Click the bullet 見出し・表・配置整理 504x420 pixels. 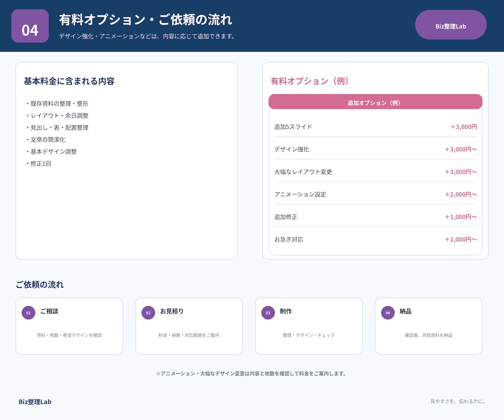[57, 127]
